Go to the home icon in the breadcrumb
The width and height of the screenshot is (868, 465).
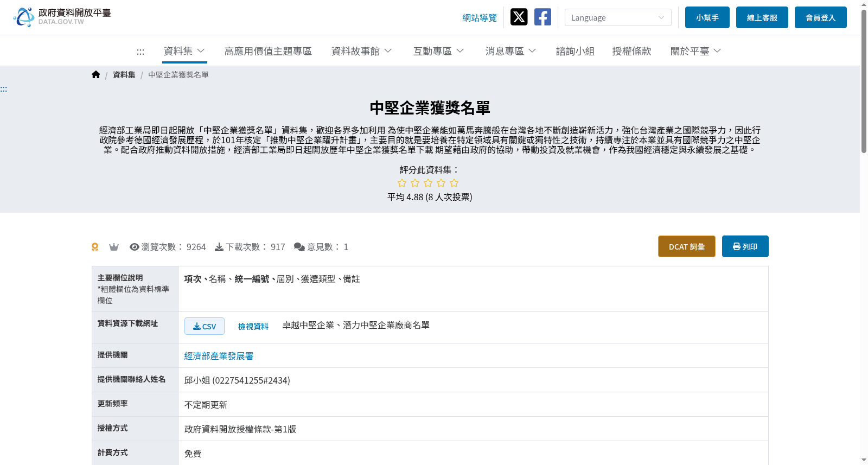pyautogui.click(x=96, y=75)
